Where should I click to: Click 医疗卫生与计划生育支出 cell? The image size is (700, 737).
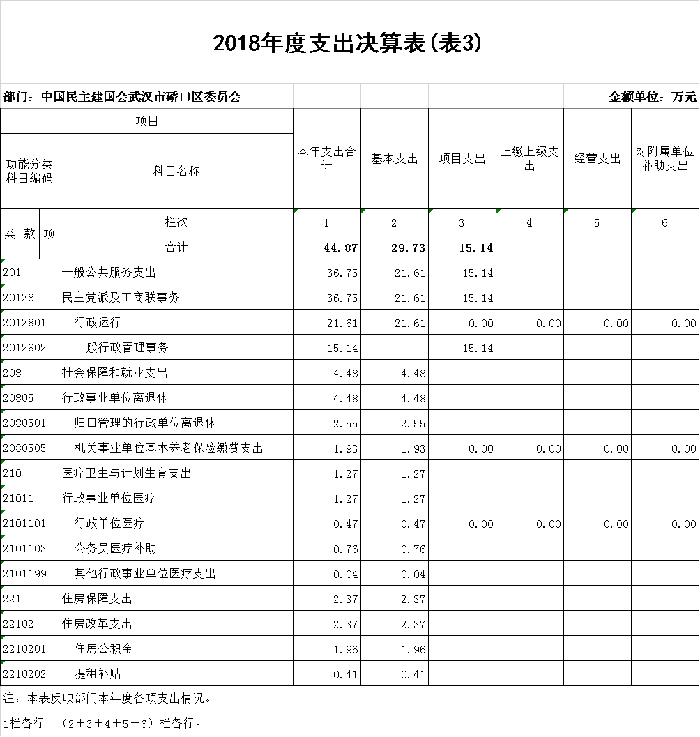(x=176, y=473)
